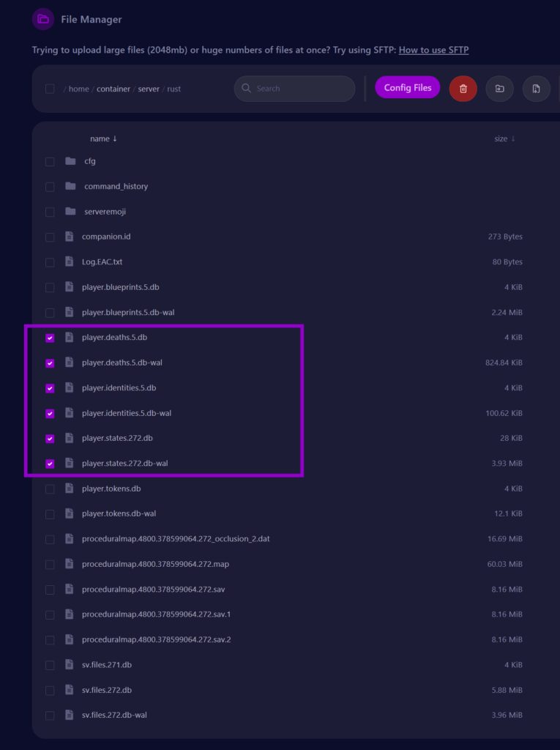Uncheck the player.deaths.5.db checkbox
Viewport: 560px width, 750px height.
[x=50, y=338]
